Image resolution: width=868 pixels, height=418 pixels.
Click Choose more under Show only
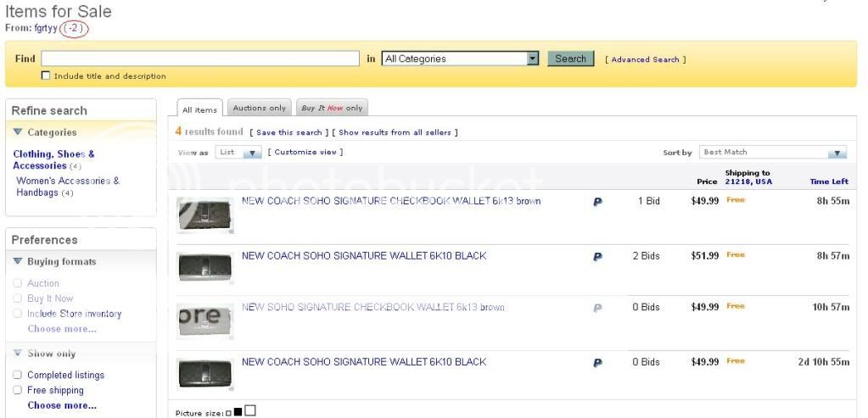62,405
